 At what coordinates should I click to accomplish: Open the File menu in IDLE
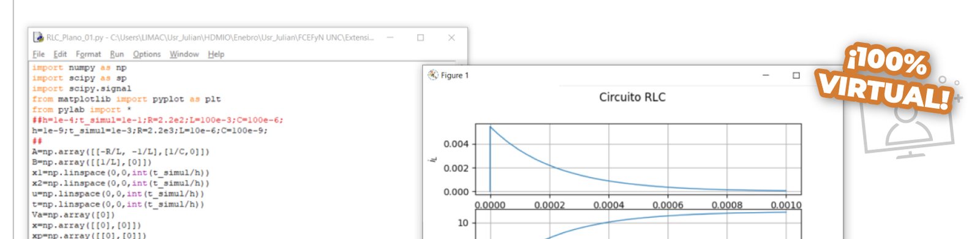[39, 54]
